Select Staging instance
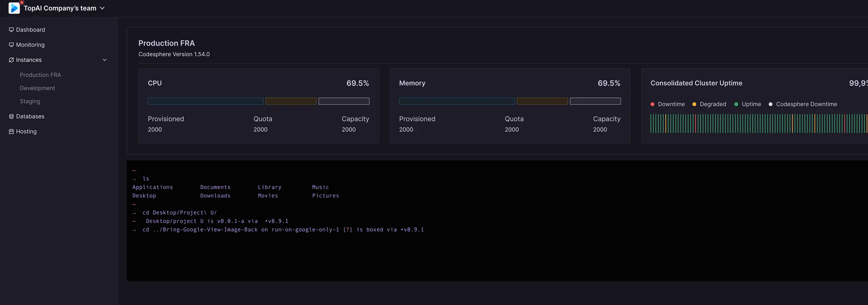This screenshot has width=868, height=305. click(x=30, y=101)
